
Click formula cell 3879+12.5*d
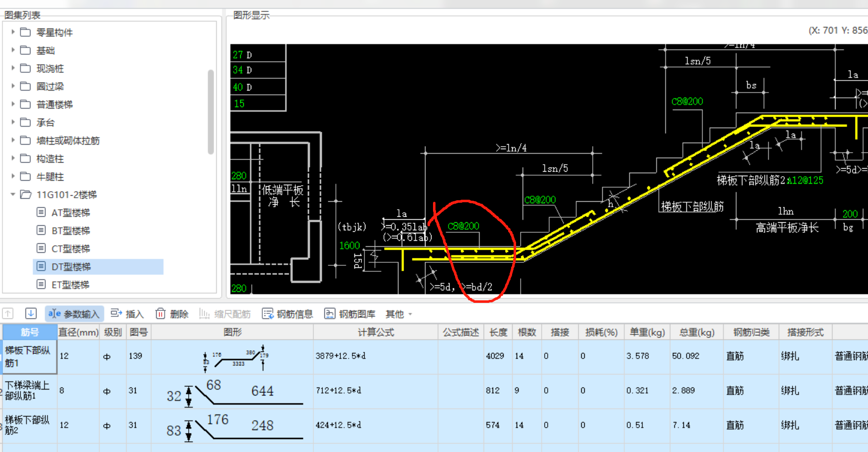(340, 356)
